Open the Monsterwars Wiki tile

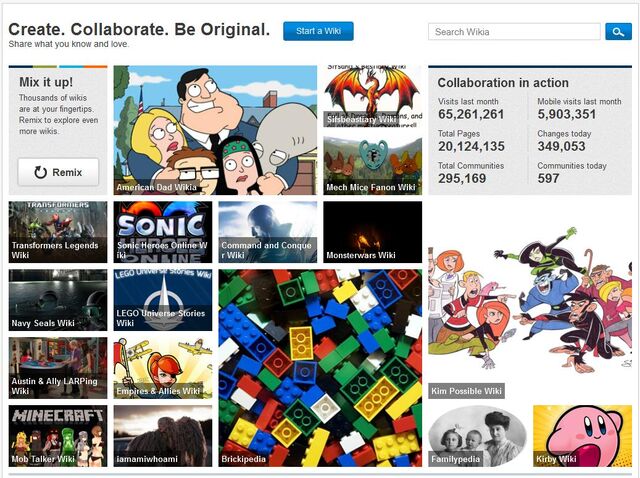pyautogui.click(x=373, y=232)
